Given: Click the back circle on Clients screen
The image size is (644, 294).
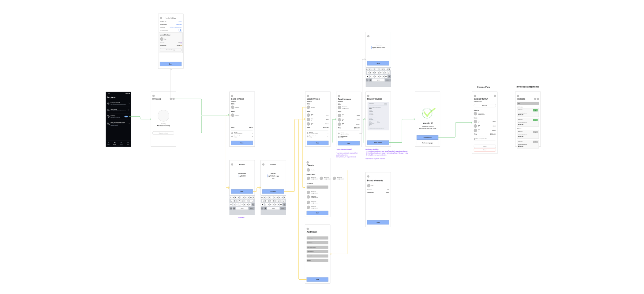Looking at the screenshot, I should click(308, 162).
